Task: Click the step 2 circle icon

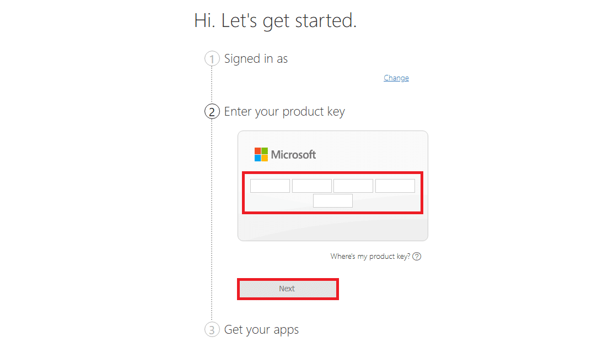Action: (x=212, y=112)
